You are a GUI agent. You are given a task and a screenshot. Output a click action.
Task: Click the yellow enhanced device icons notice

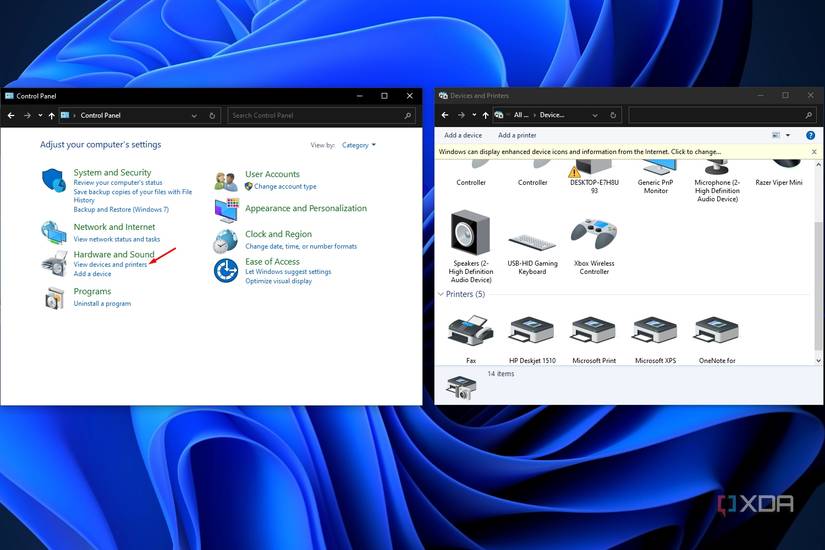pos(580,152)
